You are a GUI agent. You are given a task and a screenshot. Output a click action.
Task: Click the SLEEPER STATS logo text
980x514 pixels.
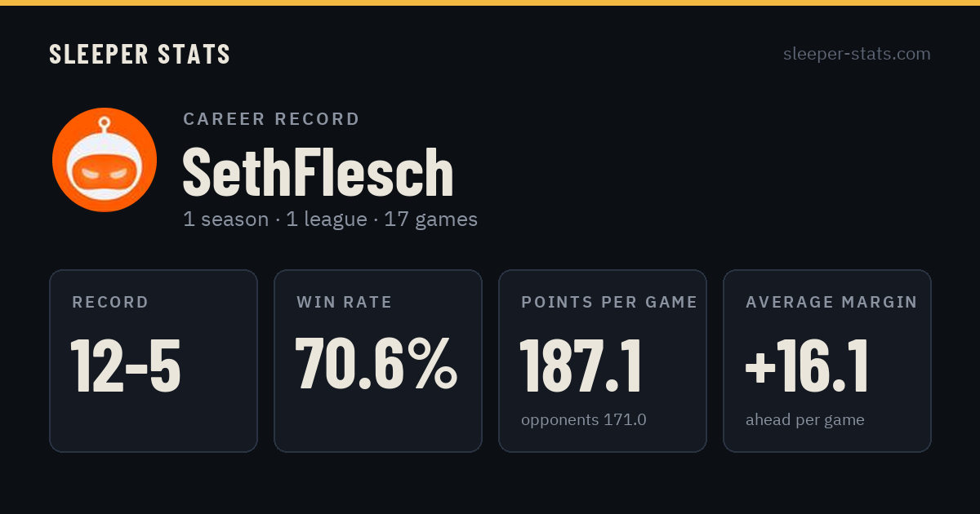[x=140, y=55]
